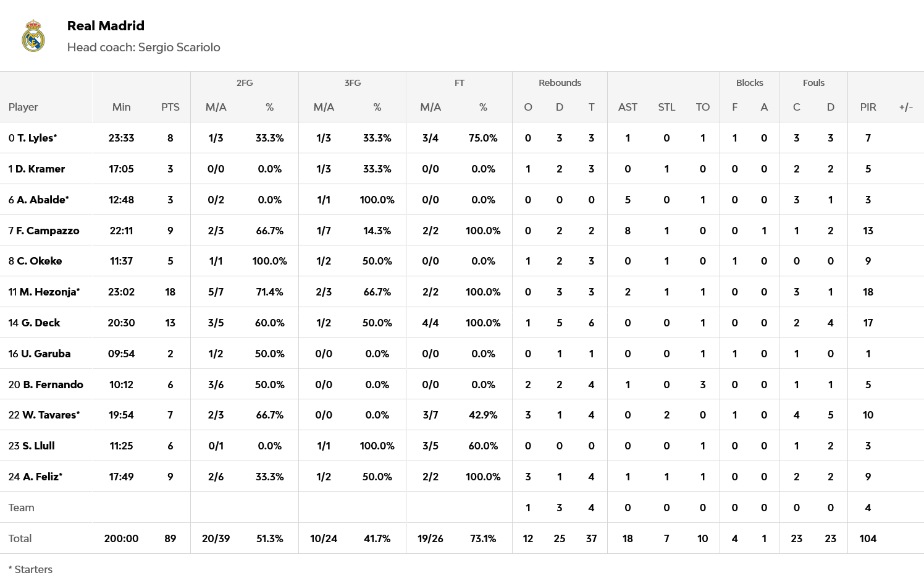Sort by the AST column header
The image size is (924, 578).
[628, 107]
